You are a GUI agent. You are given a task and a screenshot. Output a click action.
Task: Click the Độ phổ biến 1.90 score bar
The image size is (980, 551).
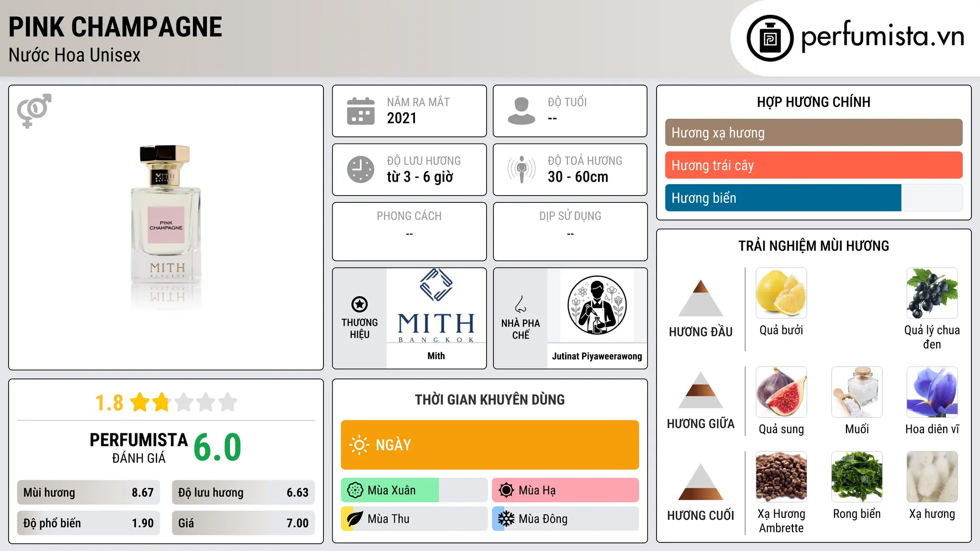[x=89, y=523]
